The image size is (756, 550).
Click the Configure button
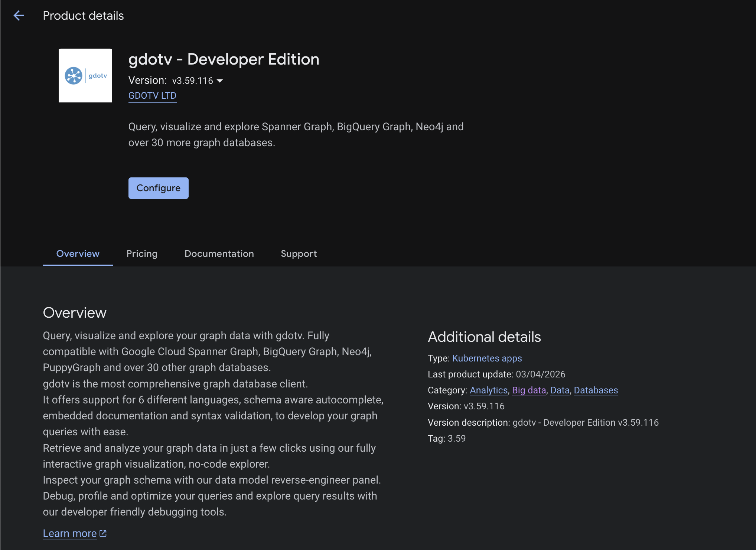point(158,188)
